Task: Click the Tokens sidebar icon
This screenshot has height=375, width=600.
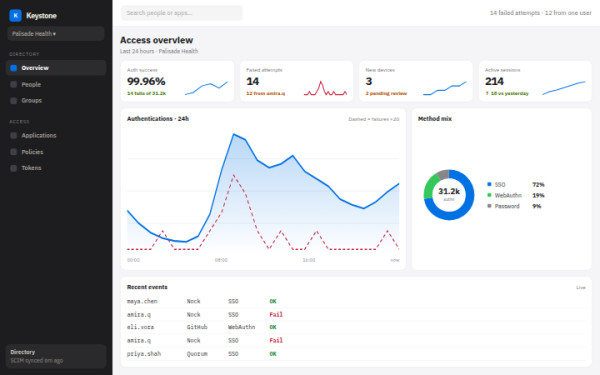Action: click(14, 168)
